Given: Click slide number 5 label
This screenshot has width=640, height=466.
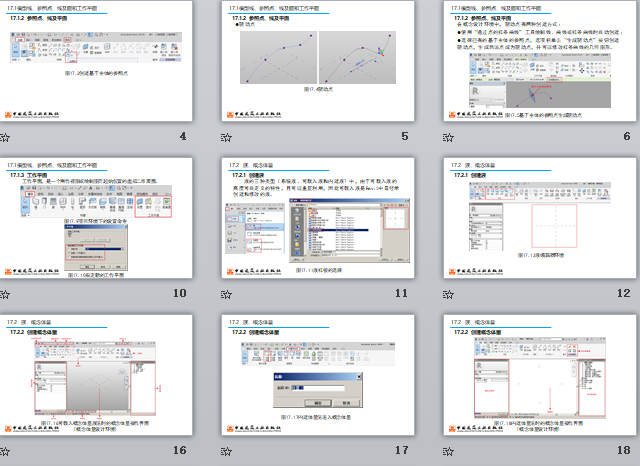Looking at the screenshot, I should (405, 136).
